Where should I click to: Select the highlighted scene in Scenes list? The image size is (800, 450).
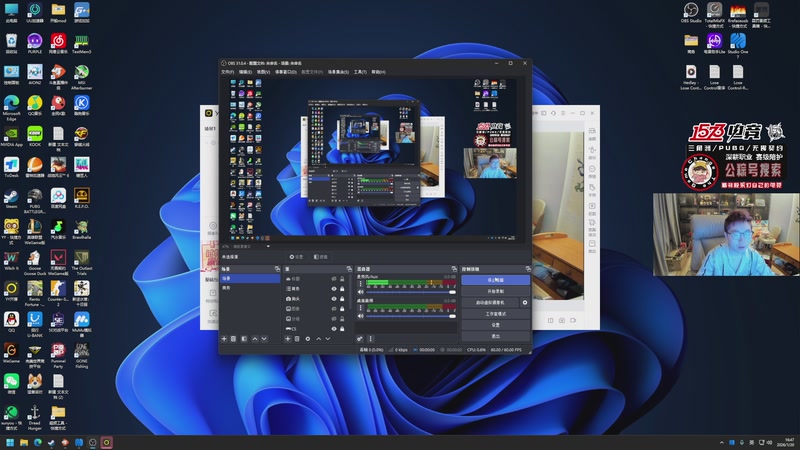coord(251,279)
